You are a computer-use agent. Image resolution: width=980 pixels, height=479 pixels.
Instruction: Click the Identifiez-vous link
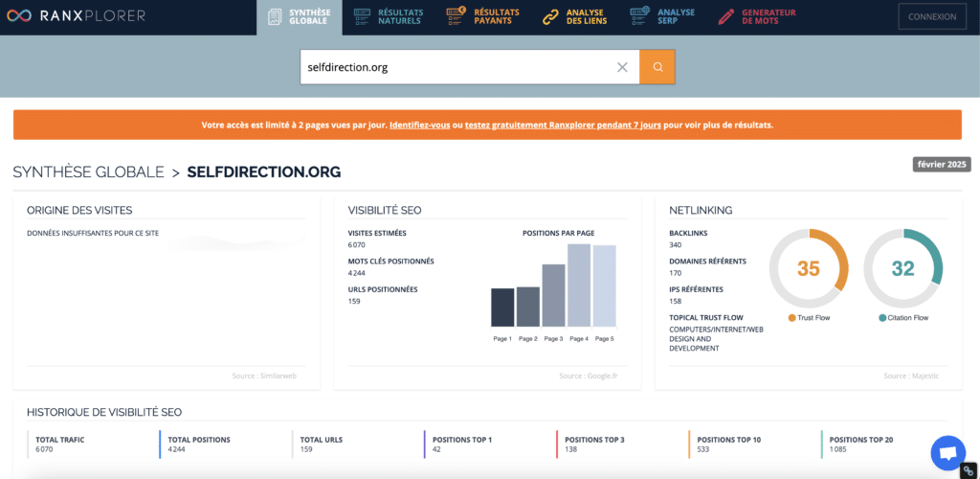[419, 125]
